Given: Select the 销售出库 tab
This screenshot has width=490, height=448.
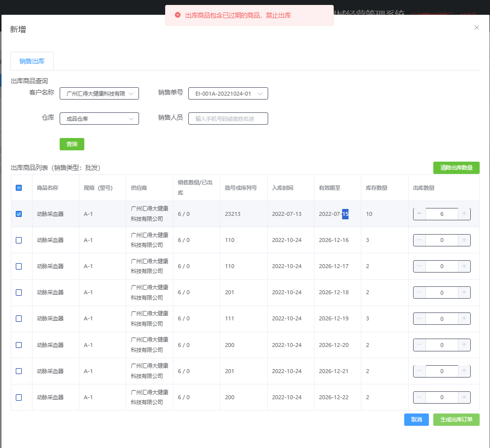Looking at the screenshot, I should click(32, 61).
